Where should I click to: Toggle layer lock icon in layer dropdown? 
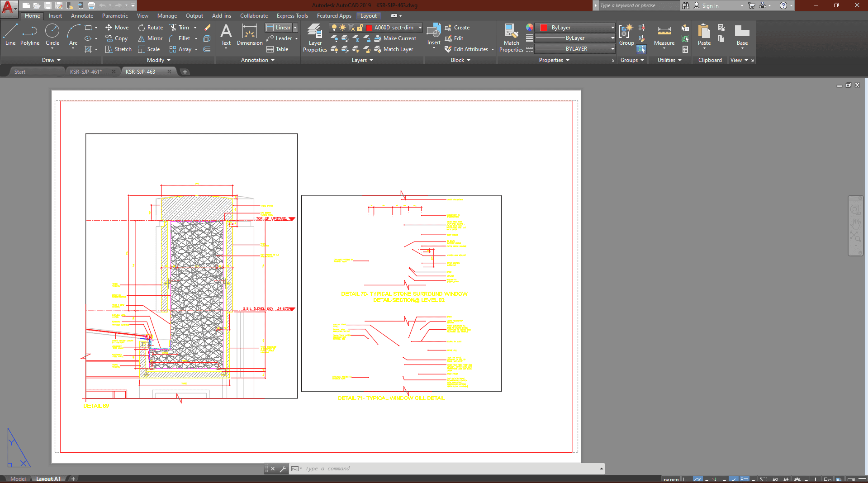pyautogui.click(x=360, y=28)
